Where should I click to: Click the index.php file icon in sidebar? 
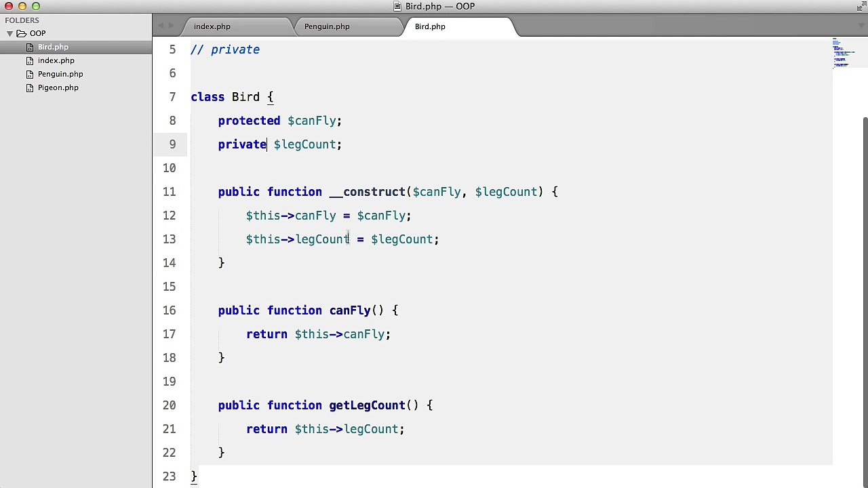tap(30, 60)
